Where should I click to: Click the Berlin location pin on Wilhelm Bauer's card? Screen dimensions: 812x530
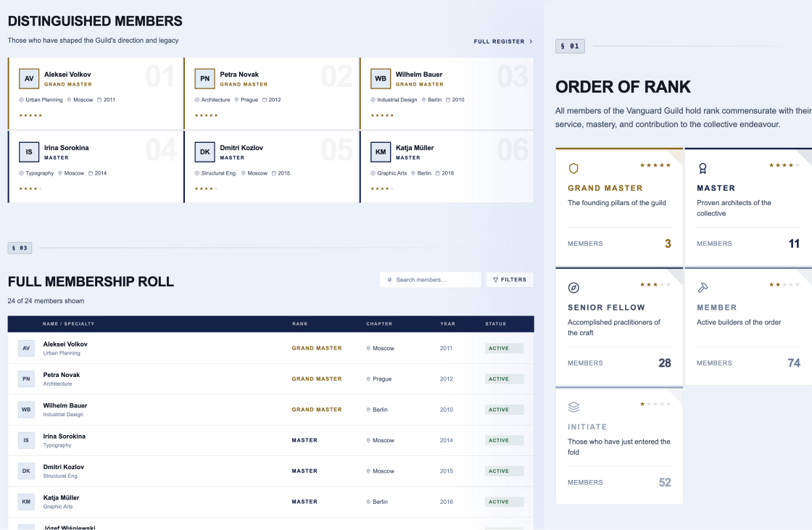424,99
